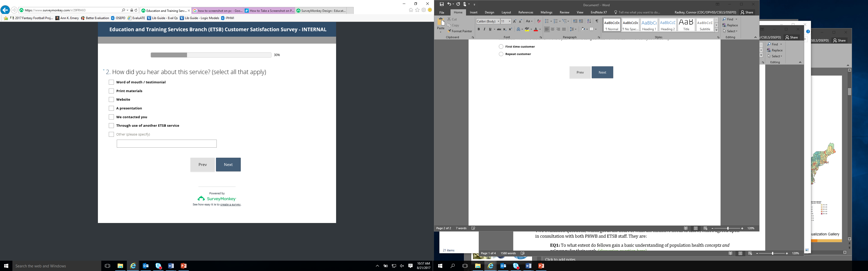Check the 'We contacted you' option

click(111, 117)
